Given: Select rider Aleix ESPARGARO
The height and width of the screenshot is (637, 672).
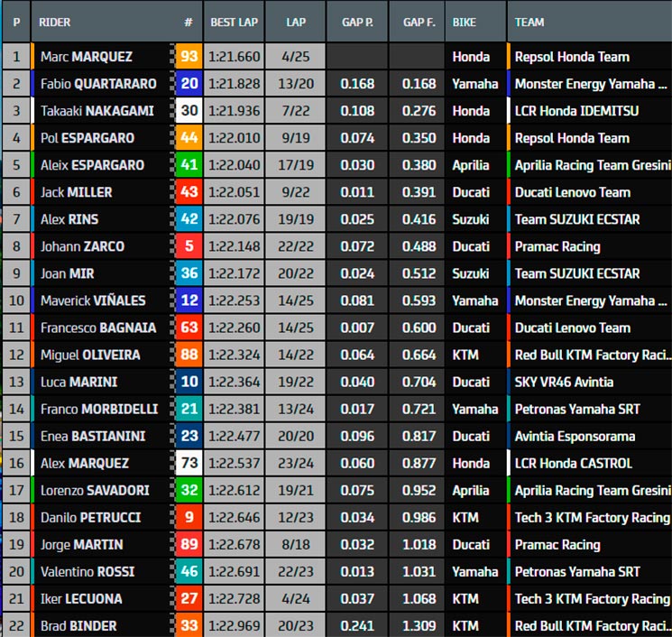Looking at the screenshot, I should point(92,165).
